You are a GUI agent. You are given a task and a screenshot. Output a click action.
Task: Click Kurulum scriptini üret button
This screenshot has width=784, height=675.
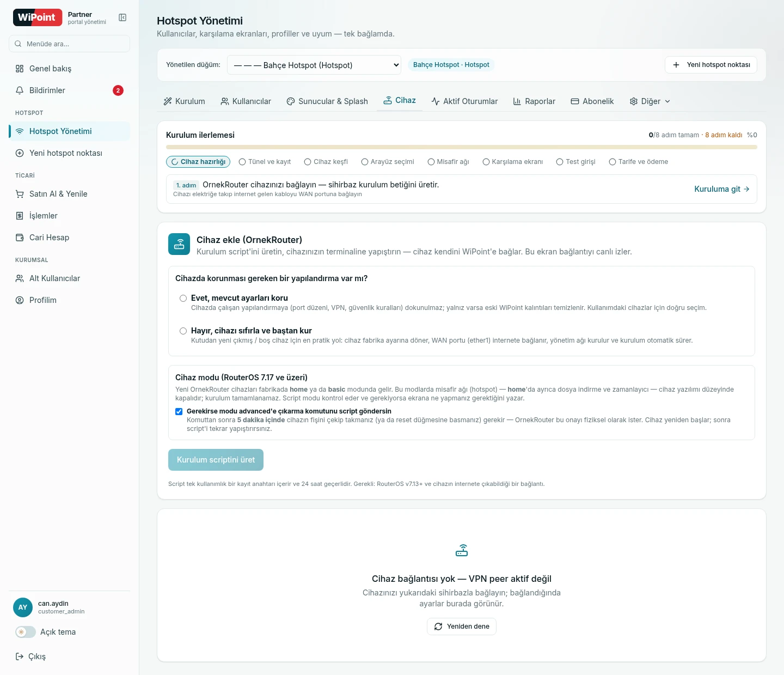click(x=216, y=460)
